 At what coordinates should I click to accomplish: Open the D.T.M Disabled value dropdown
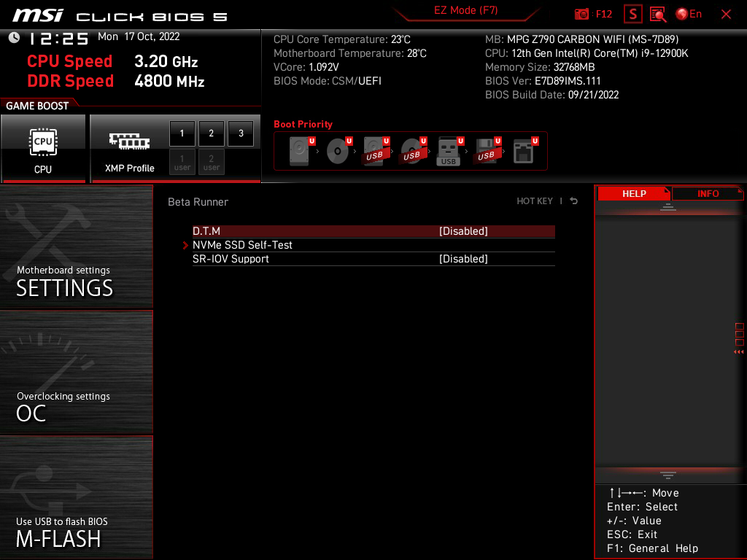(x=463, y=231)
